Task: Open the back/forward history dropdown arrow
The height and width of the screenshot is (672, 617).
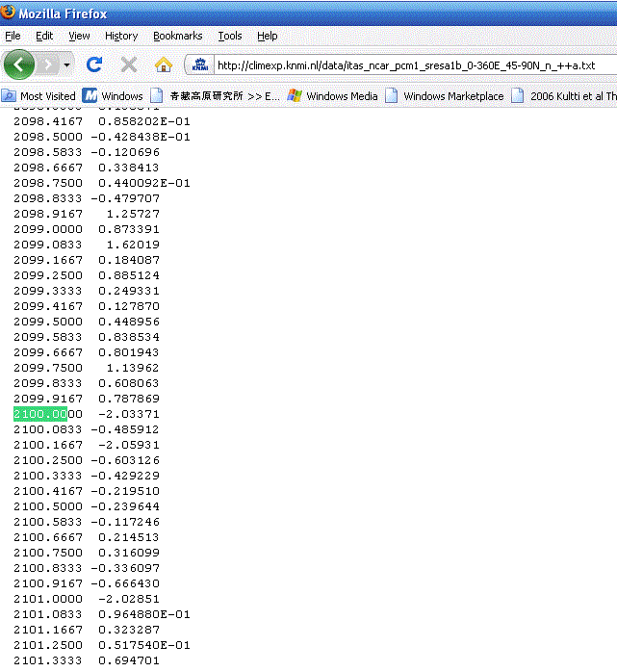Action: 67,65
